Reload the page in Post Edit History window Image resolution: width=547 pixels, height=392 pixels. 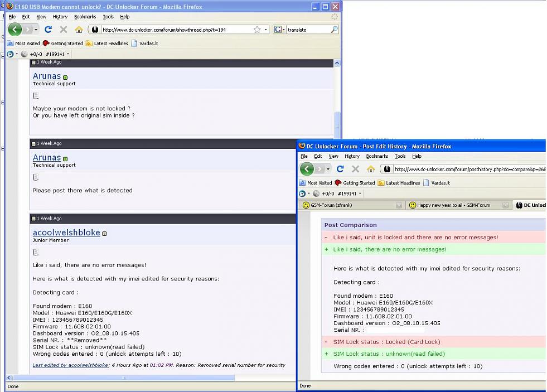point(340,169)
